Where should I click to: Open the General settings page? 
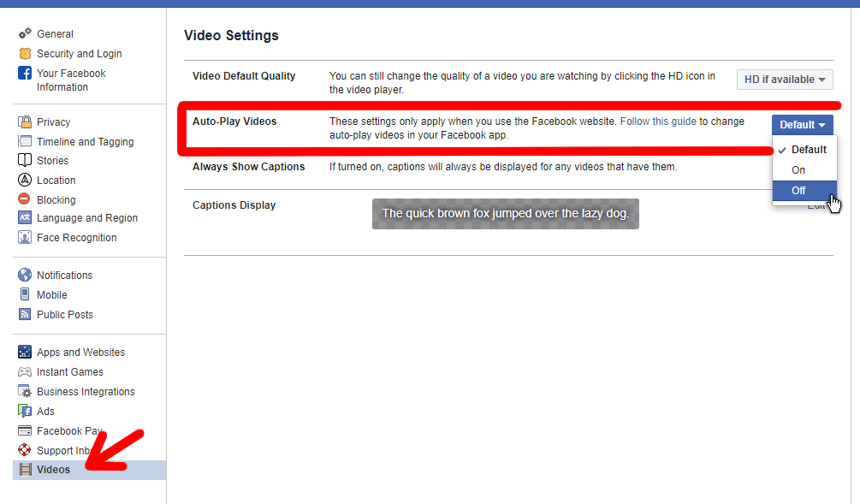click(55, 34)
